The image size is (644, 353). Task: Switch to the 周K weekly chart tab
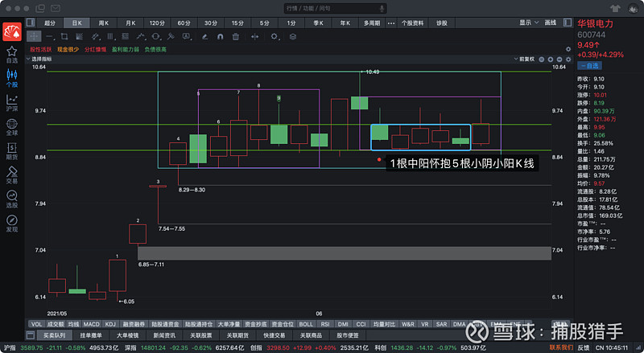(x=104, y=23)
